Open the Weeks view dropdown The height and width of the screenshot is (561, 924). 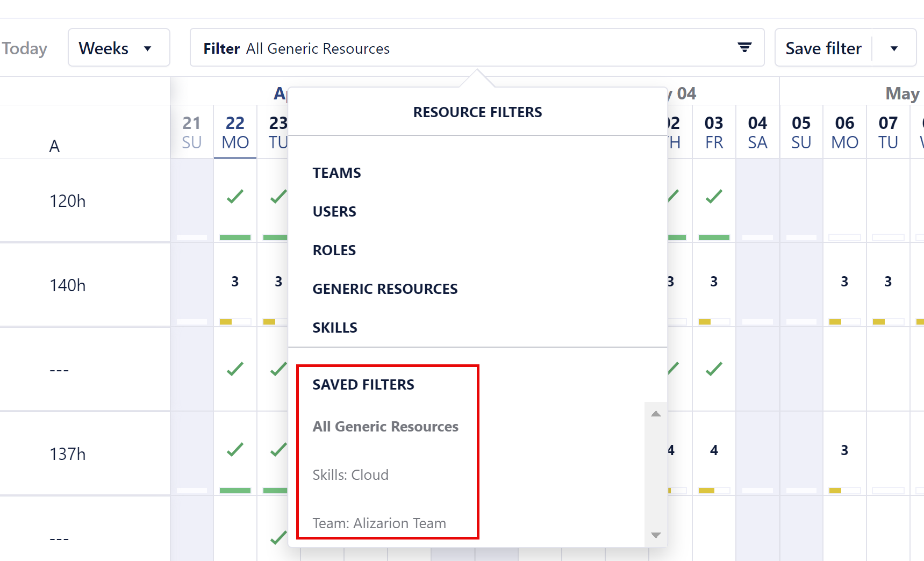(119, 47)
